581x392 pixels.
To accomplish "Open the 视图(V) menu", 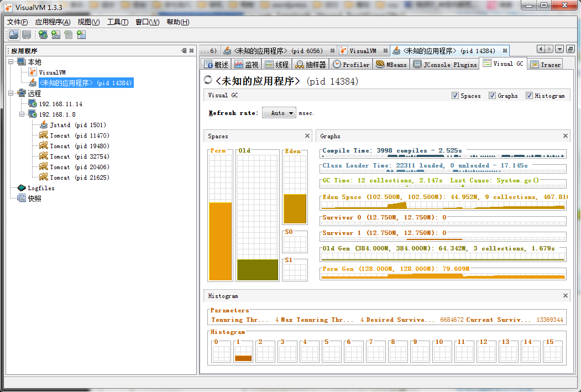I will pyautogui.click(x=88, y=22).
